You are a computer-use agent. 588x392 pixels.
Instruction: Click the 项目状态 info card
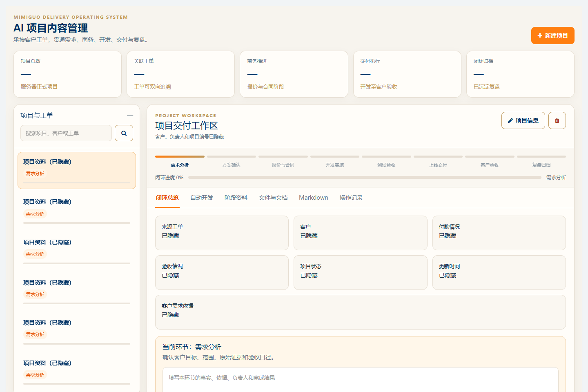pyautogui.click(x=361, y=272)
